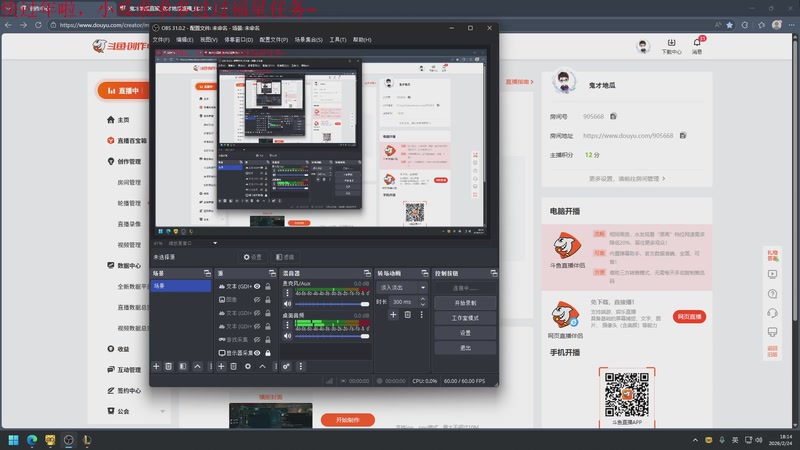800x450 pixels.
Task: Open Microsoft Edge from the taskbar
Action: click(32, 440)
